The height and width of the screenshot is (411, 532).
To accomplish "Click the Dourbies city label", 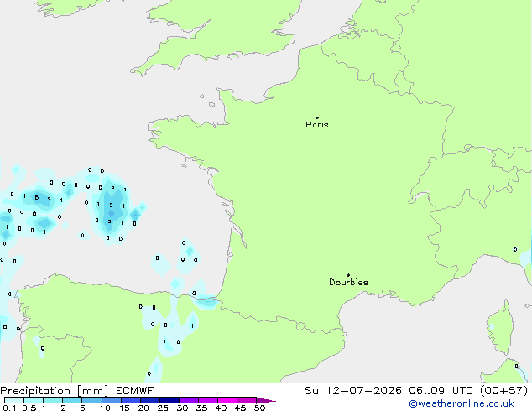I will (x=348, y=282).
